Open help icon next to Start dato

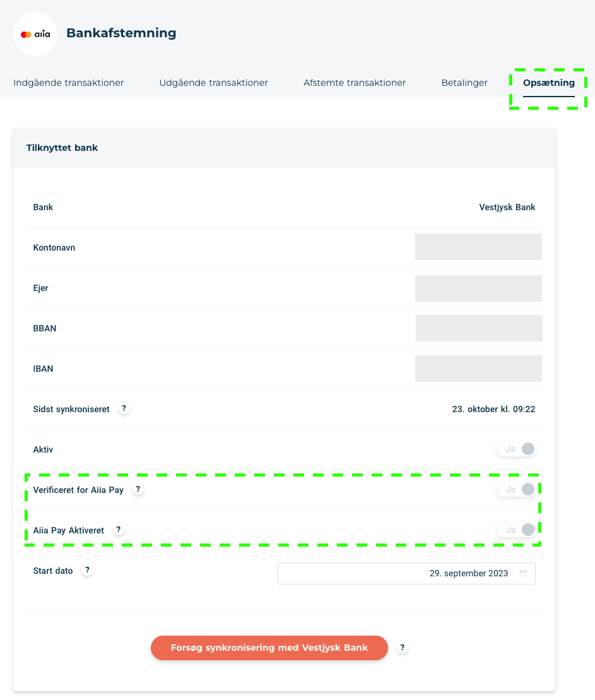(x=87, y=570)
